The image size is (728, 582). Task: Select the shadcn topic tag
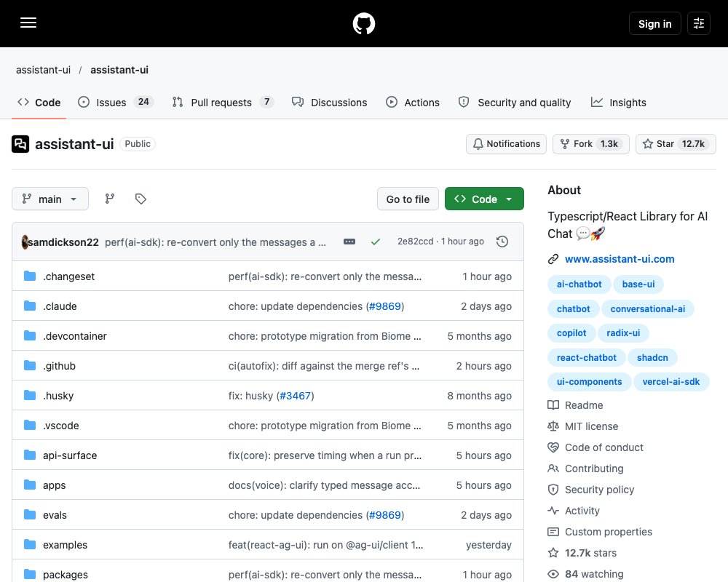tap(652, 357)
